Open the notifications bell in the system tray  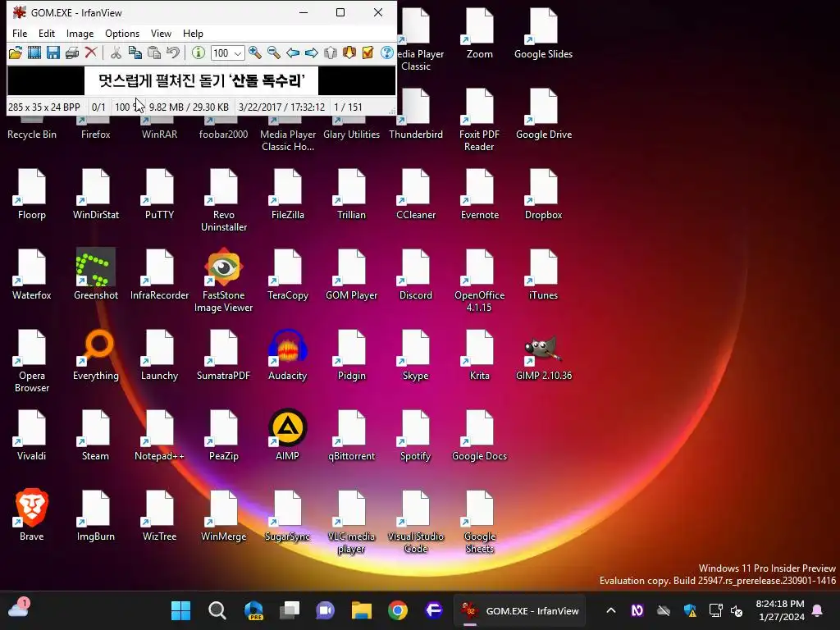[x=818, y=610]
